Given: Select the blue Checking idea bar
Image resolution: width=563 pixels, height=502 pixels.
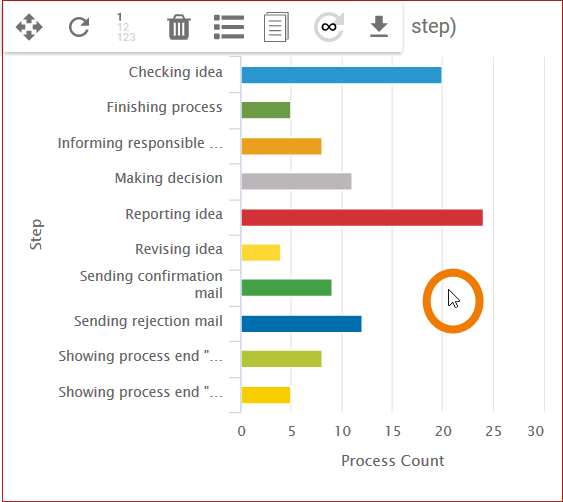Looking at the screenshot, I should 341,75.
